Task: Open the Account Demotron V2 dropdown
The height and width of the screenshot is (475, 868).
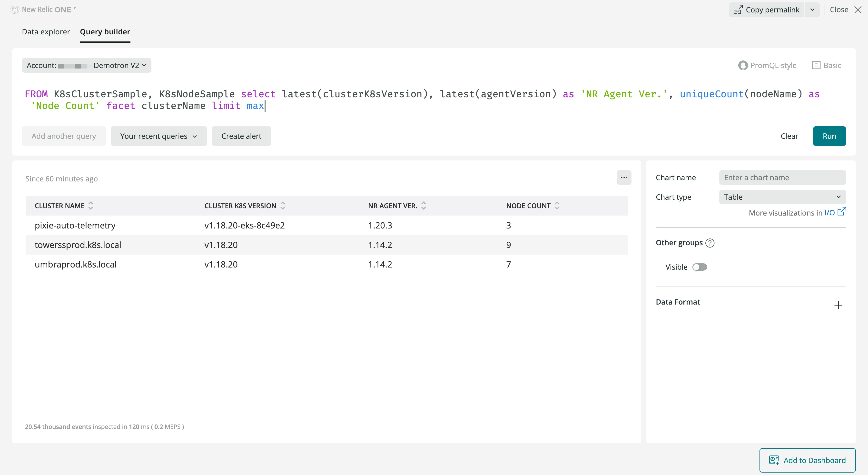Action: [87, 65]
